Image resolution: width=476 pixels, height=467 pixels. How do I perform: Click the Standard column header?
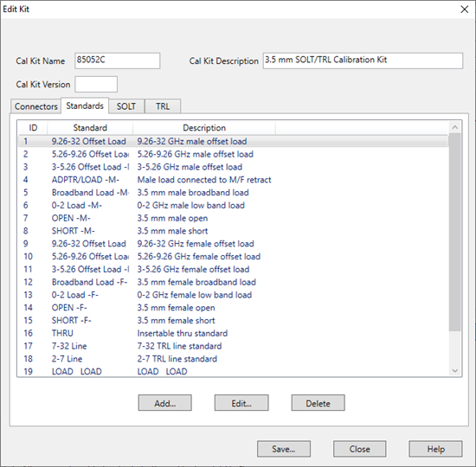point(90,128)
